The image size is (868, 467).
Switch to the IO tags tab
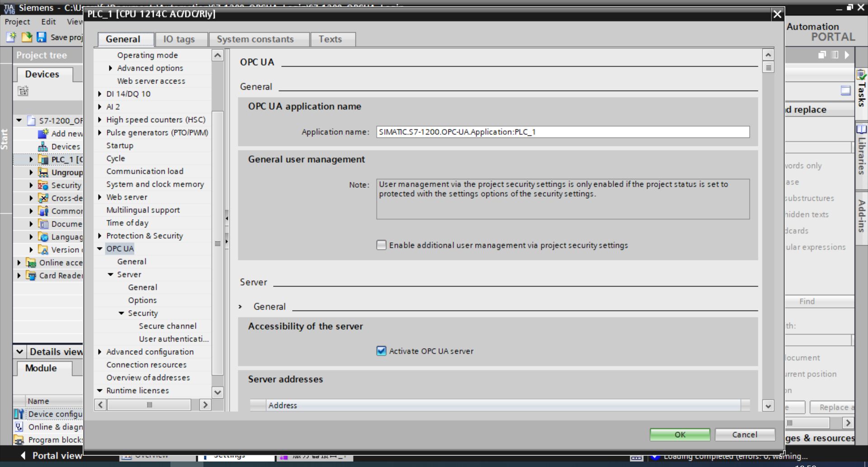[179, 39]
